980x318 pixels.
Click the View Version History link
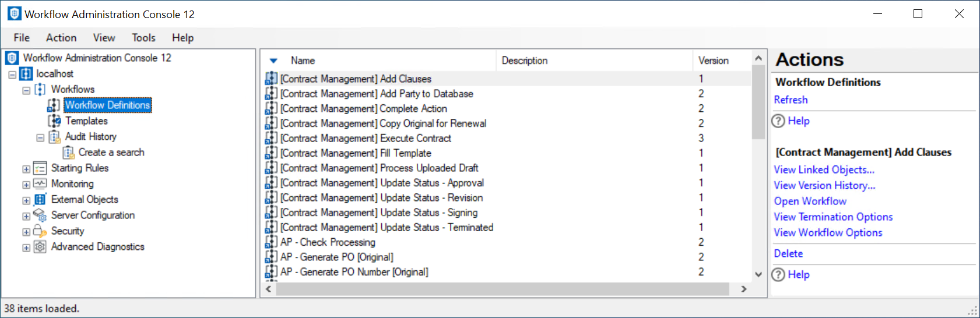824,185
